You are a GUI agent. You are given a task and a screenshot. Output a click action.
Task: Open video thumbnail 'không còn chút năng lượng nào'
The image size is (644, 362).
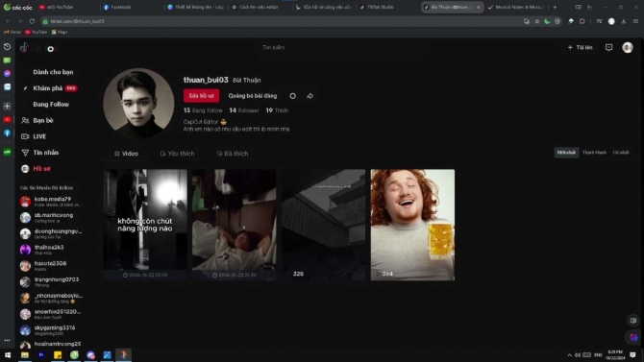click(145, 225)
